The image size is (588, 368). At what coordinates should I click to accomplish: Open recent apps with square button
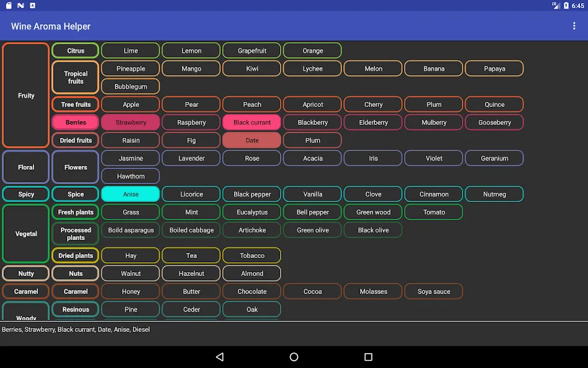[x=368, y=357]
